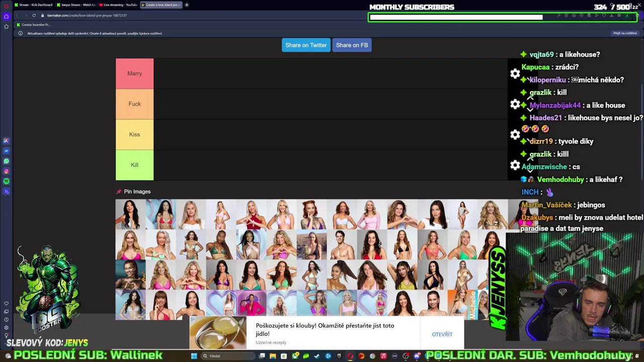Click the info icon in extension notice bar
This screenshot has height=362, width=644.
click(20, 33)
